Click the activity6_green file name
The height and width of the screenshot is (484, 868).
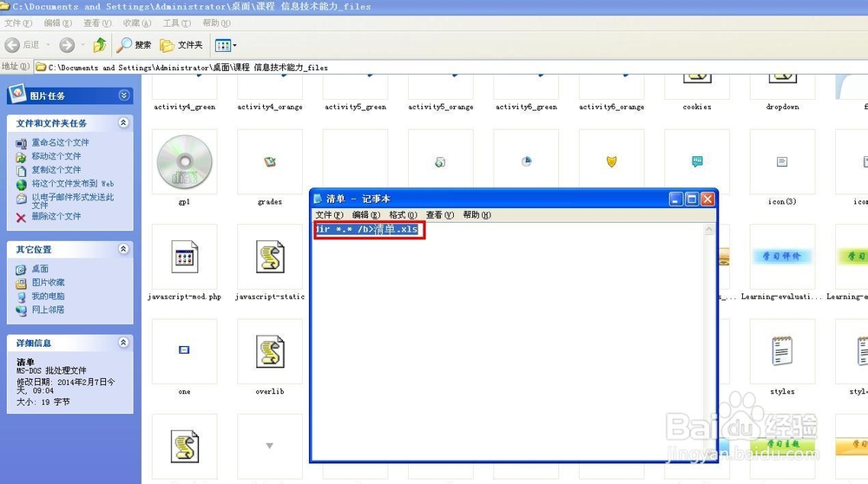(x=526, y=107)
